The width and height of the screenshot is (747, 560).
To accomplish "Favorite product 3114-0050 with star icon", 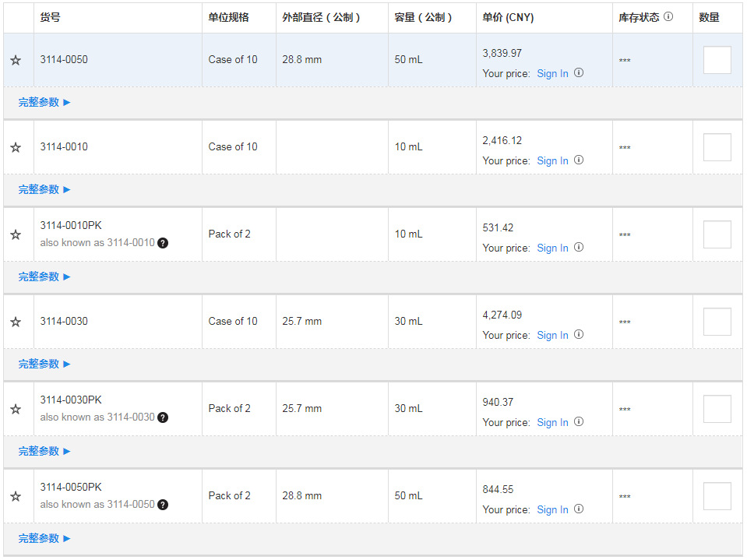I will 16,60.
